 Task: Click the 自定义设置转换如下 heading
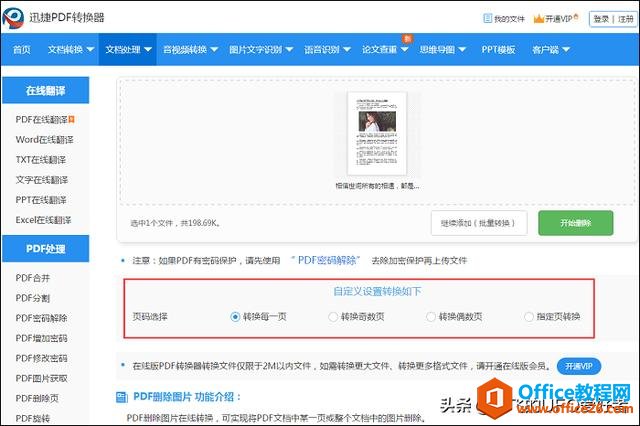pos(377,291)
